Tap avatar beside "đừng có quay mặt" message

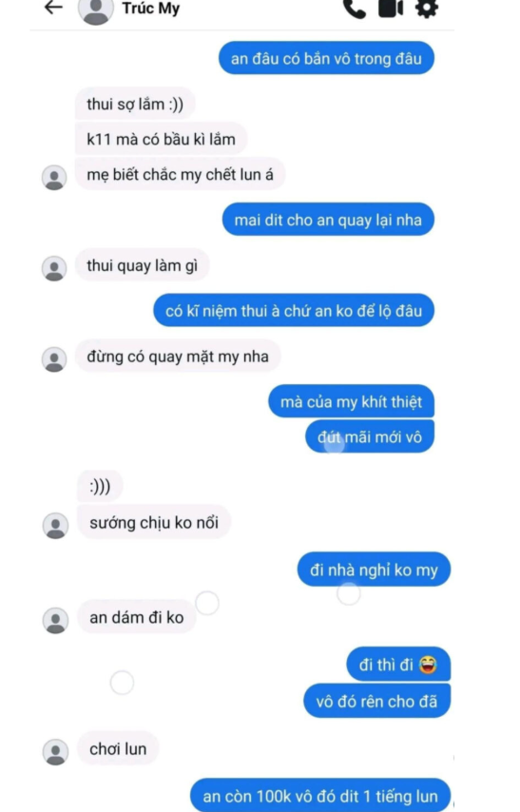coord(54,359)
